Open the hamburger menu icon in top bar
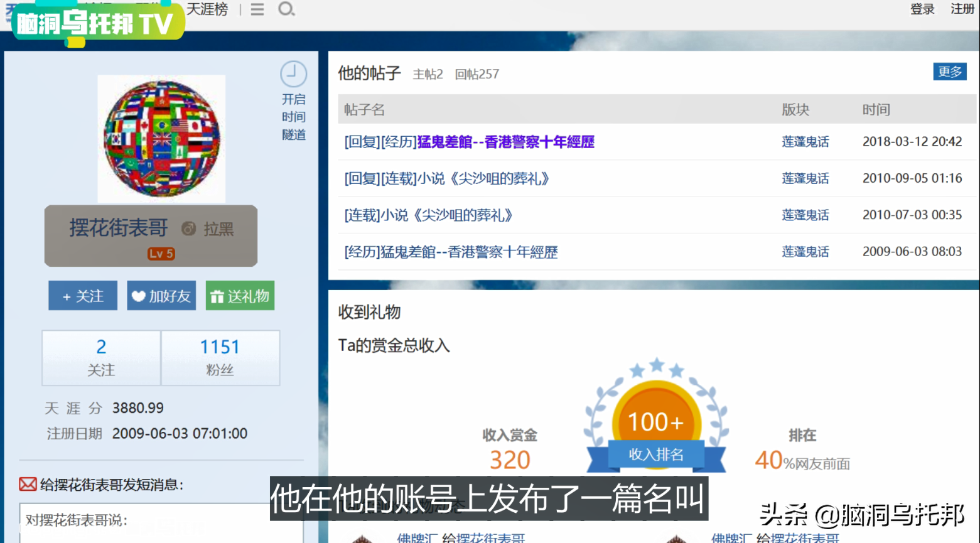 [257, 9]
